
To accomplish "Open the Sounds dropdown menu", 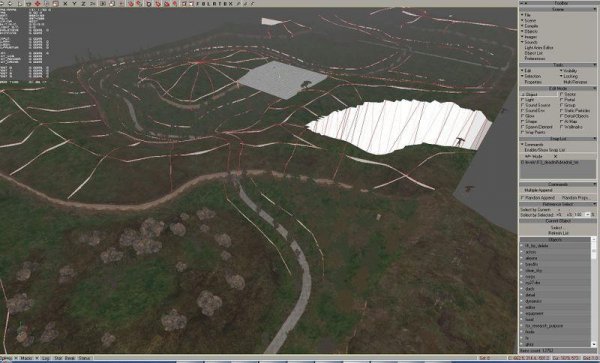I will coord(529,42).
